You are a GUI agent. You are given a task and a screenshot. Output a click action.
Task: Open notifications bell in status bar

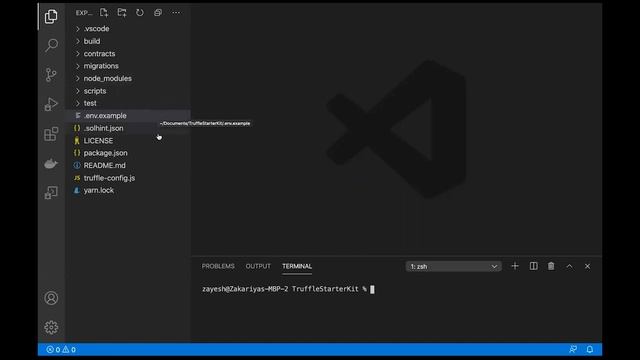click(590, 349)
